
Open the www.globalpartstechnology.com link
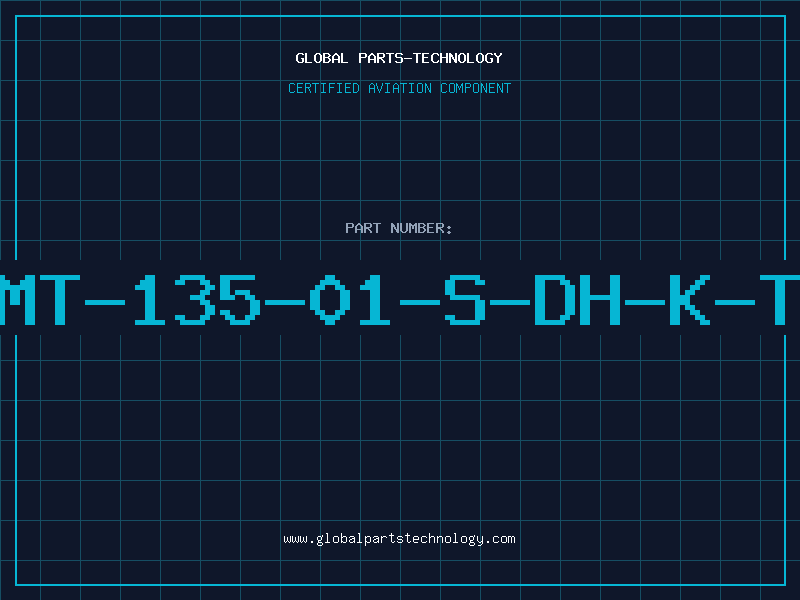(399, 539)
